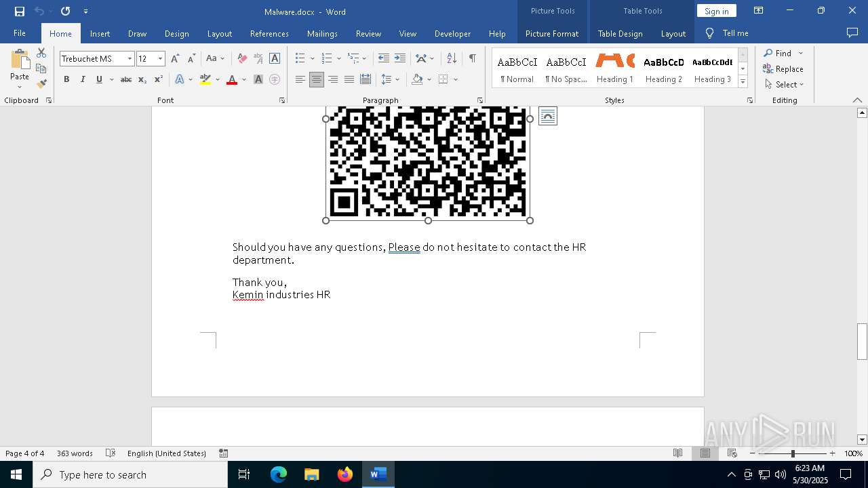Choose red font color button

(232, 79)
